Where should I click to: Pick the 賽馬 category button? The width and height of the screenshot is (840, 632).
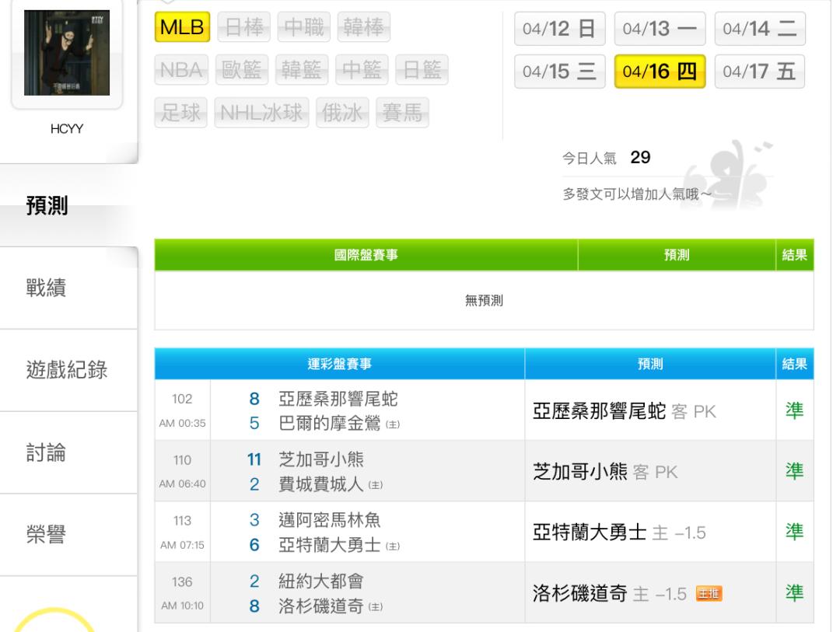(402, 114)
